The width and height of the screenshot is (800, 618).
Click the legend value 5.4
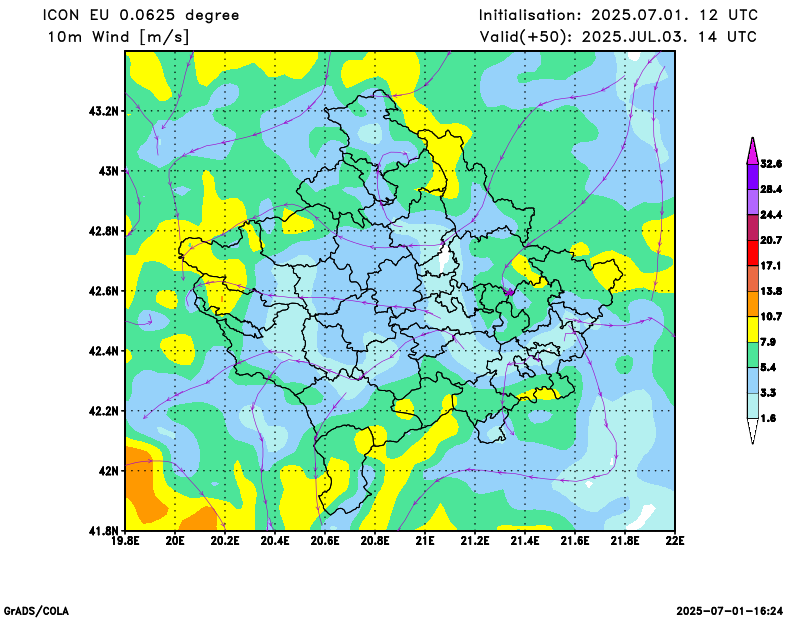pyautogui.click(x=768, y=367)
